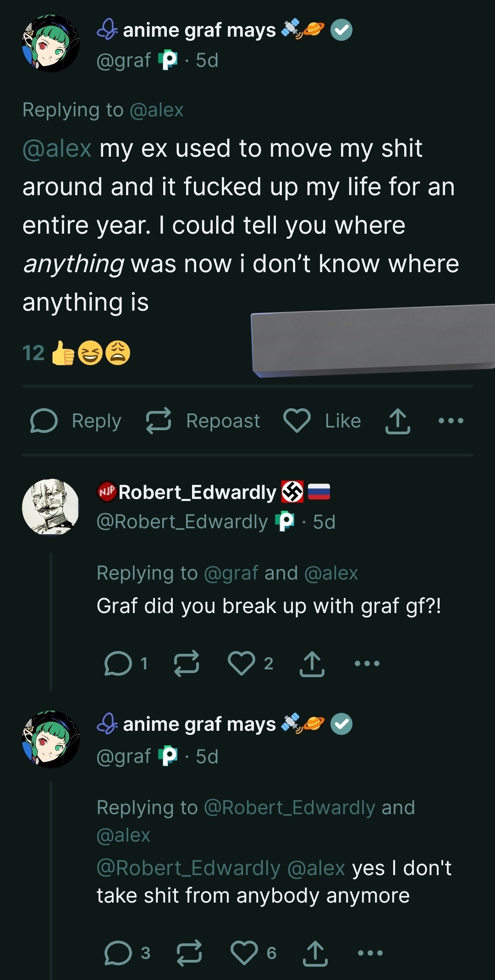This screenshot has width=495, height=980.
Task: View the 12 reactions on main post
Action: pyautogui.click(x=76, y=353)
